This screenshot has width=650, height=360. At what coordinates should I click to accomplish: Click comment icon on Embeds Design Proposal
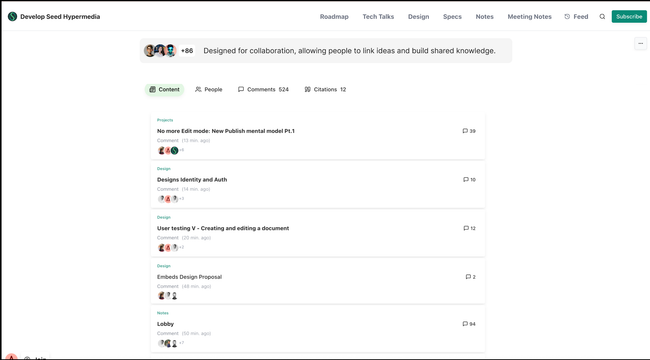[x=468, y=277]
